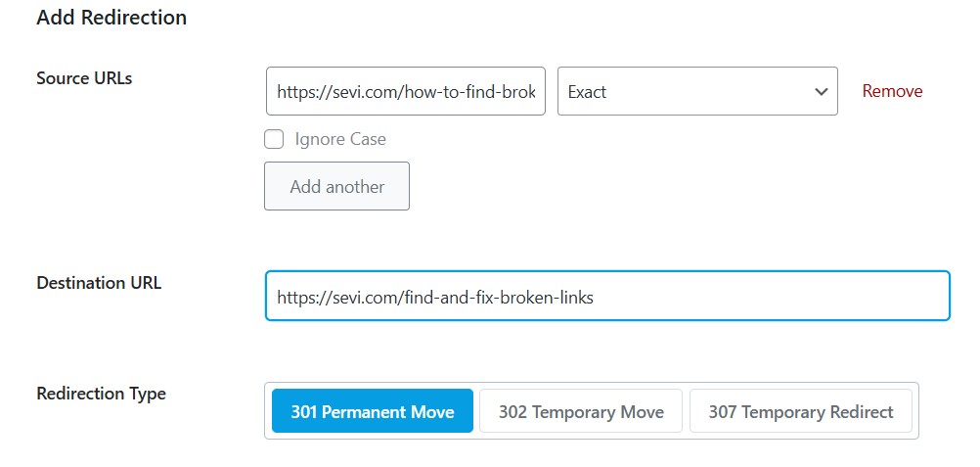
Task: Switch to 307 Temporary Redirect
Action: click(x=800, y=411)
